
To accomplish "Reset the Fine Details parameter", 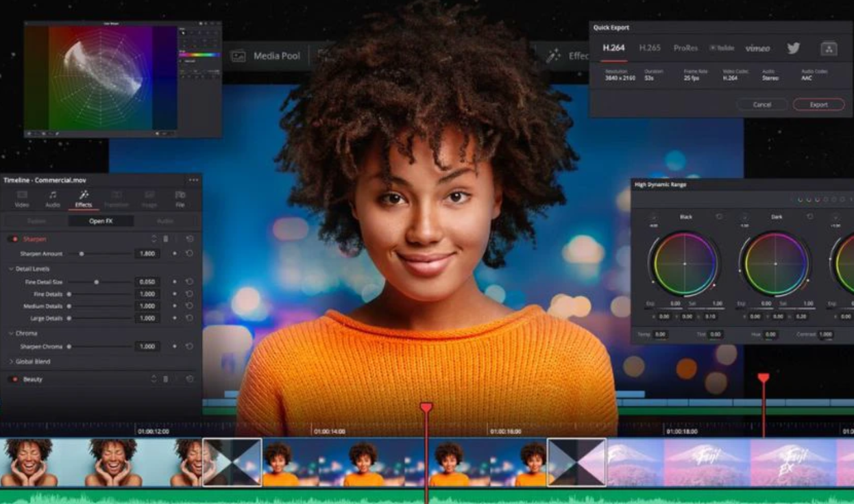I will click(x=189, y=294).
